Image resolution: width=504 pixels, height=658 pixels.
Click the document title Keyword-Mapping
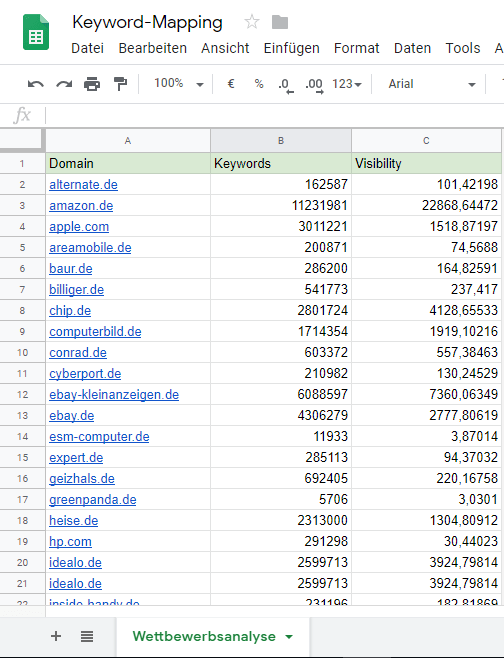coord(147,22)
